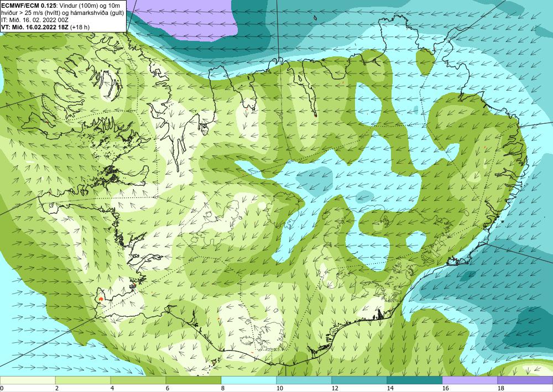
Task: Click the legend label "18"
Action: click(500, 388)
